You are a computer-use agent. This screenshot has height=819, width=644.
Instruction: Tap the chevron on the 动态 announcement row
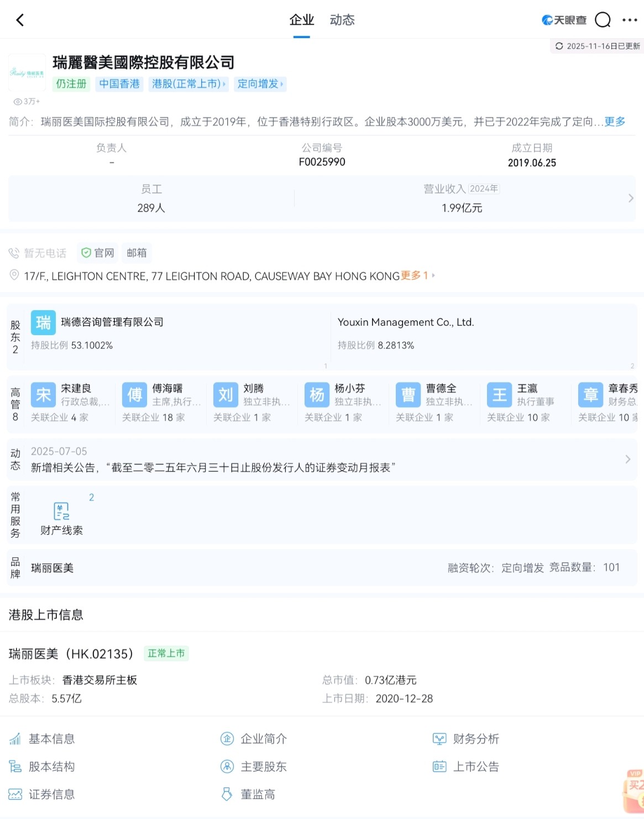coord(628,459)
